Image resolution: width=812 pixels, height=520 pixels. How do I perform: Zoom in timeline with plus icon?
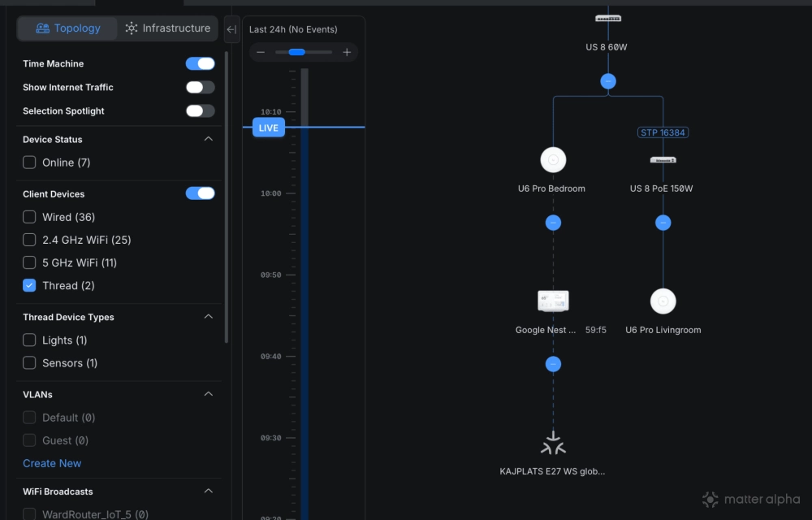347,52
